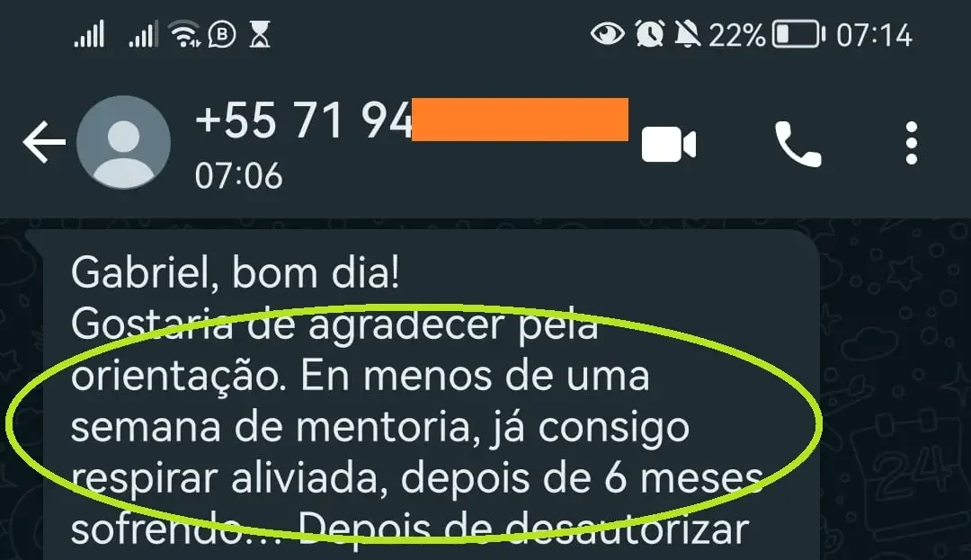Screen dimensions: 971x560
Task: Tap the 07:14 clock in status bar
Action: tap(874, 35)
